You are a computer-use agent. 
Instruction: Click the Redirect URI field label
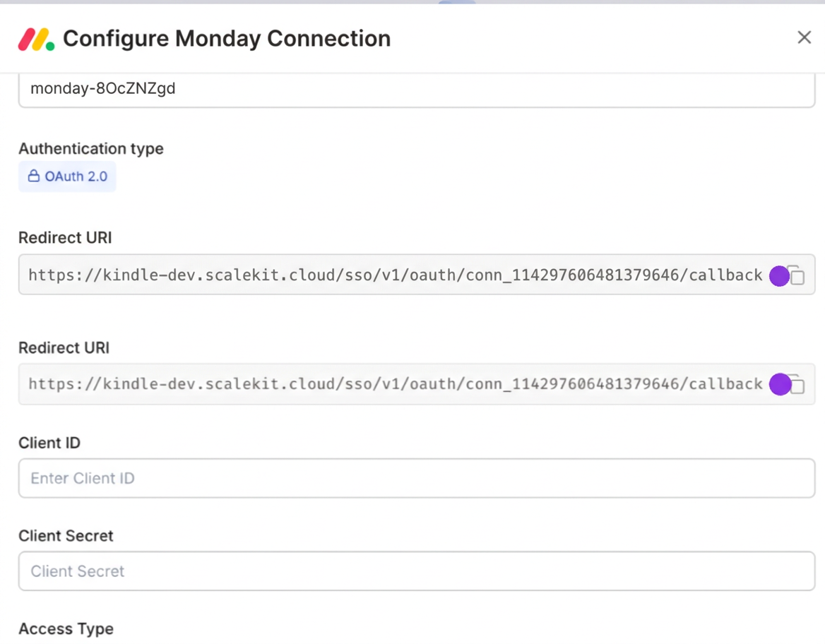click(x=64, y=237)
